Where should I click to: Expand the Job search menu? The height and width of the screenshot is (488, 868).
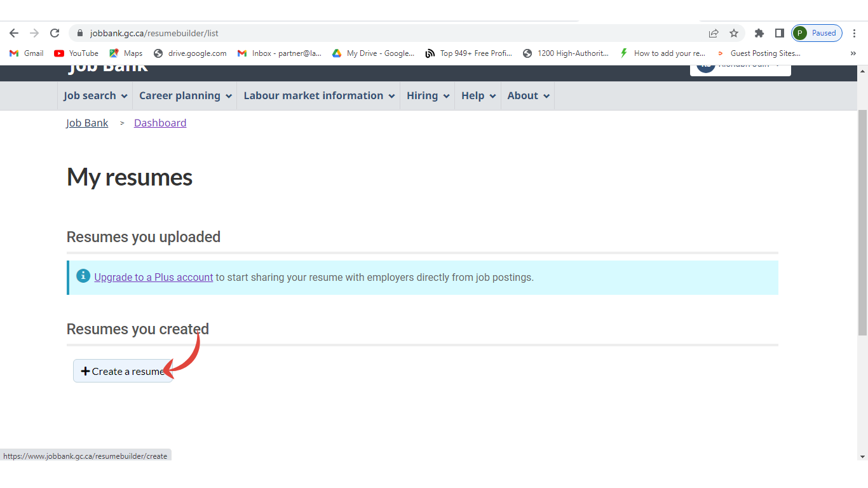[x=95, y=96]
